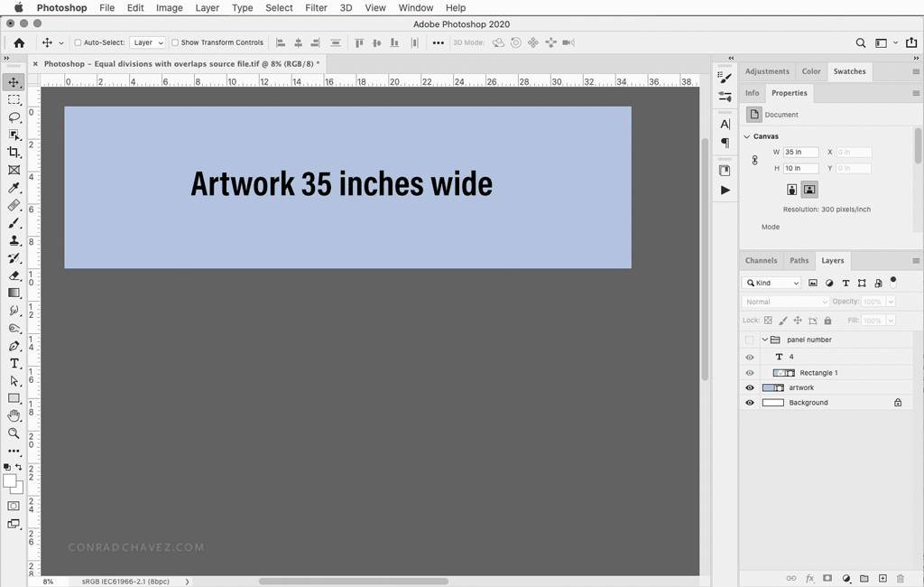The height and width of the screenshot is (587, 924).
Task: Add a layer mask
Action: pos(827,578)
